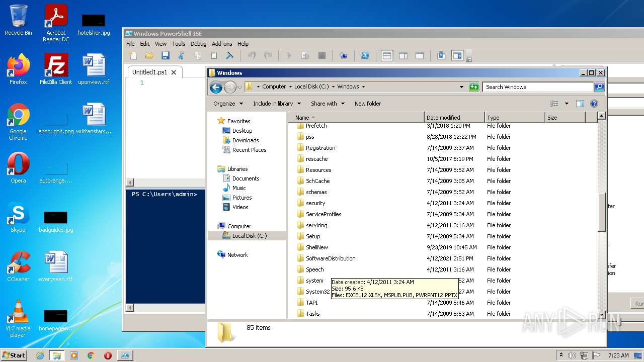Open Add-ons menu in PowerShell ISE
The width and height of the screenshot is (644, 362).
pos(222,44)
